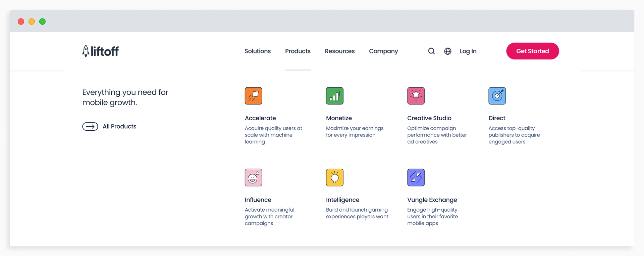
Task: Click the orange Accelerate product icon
Action: 253,96
